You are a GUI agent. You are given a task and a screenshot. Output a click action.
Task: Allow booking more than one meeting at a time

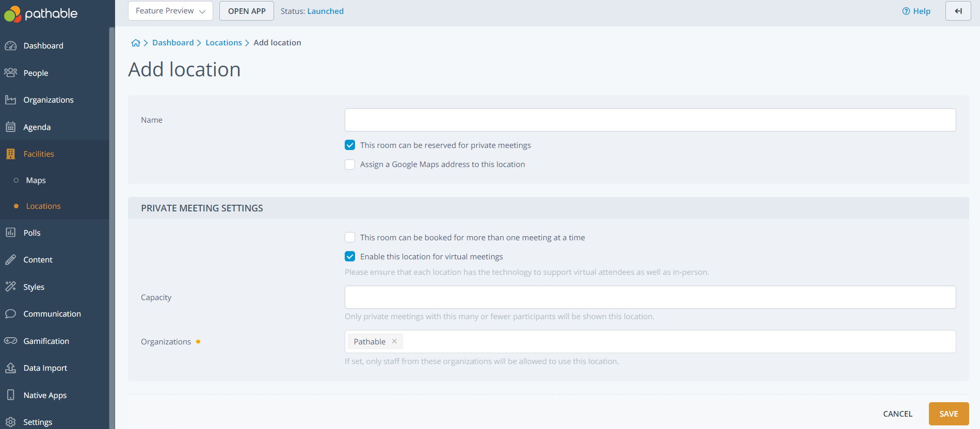coord(350,237)
